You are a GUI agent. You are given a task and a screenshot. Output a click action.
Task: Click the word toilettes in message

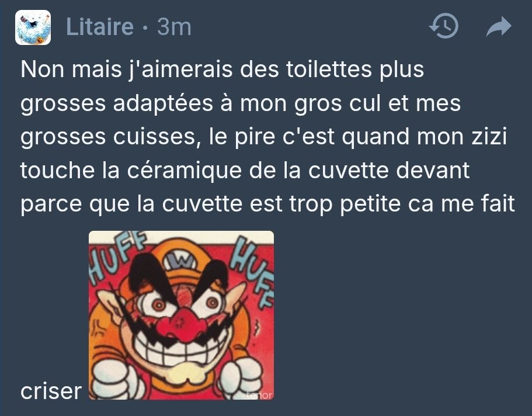click(329, 70)
